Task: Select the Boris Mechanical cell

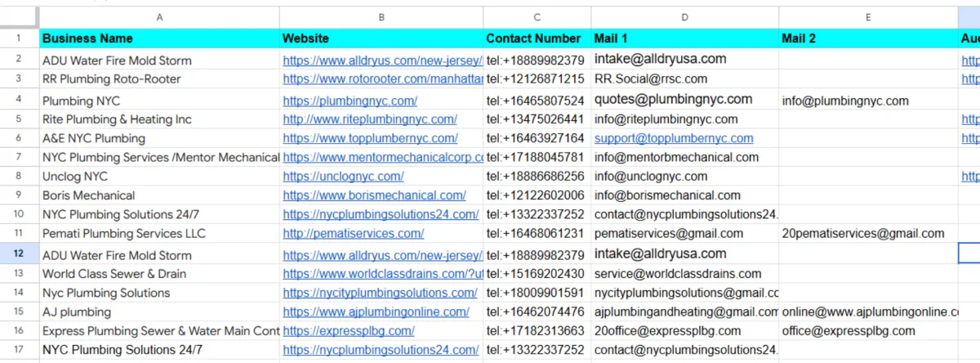Action: coord(158,195)
